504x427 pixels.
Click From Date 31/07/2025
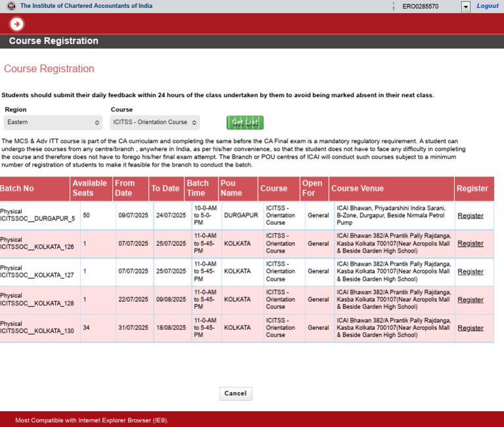(x=133, y=328)
